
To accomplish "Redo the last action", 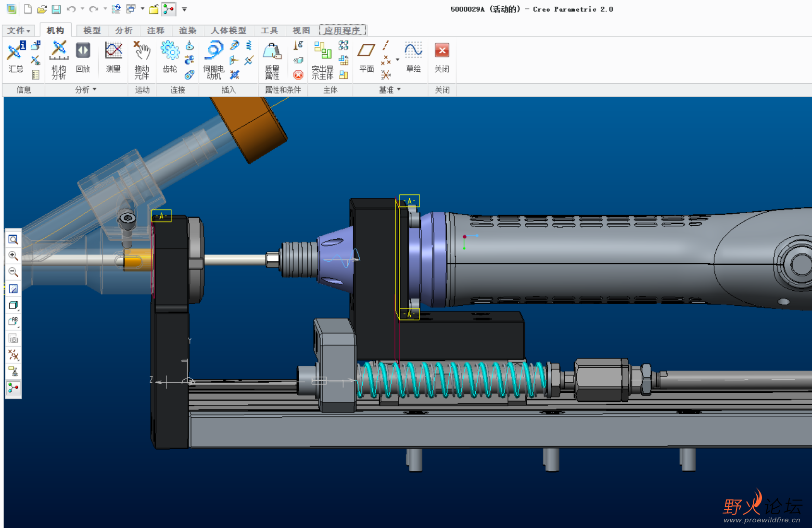I will coord(94,9).
